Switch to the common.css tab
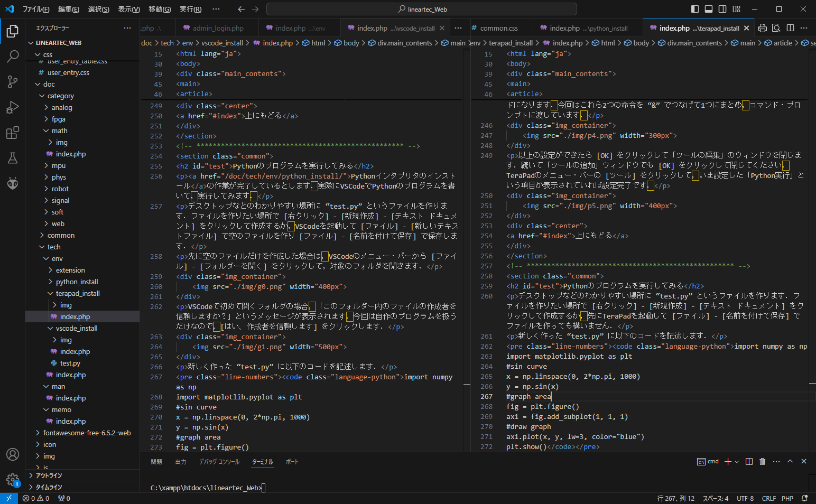 (x=498, y=28)
